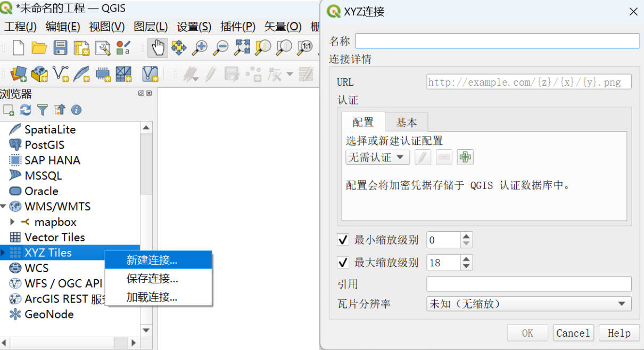Click the Help button
644x350 pixels.
(x=619, y=333)
